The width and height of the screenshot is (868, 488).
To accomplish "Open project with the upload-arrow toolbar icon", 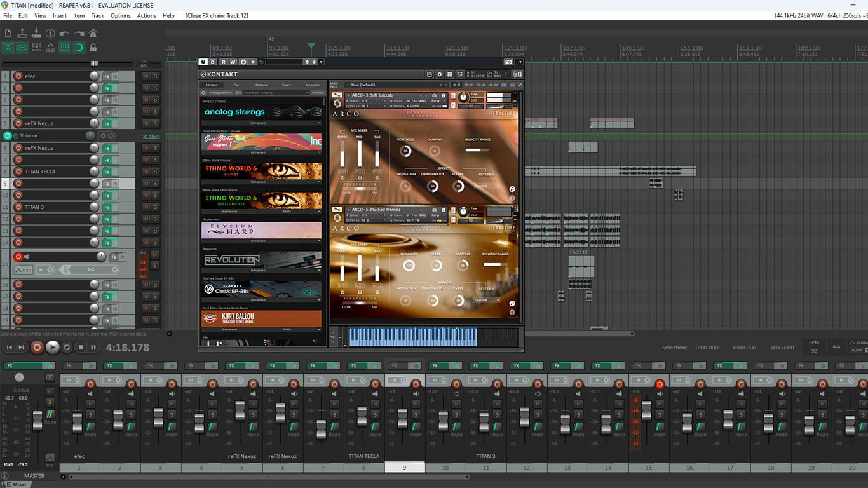I will point(22,33).
